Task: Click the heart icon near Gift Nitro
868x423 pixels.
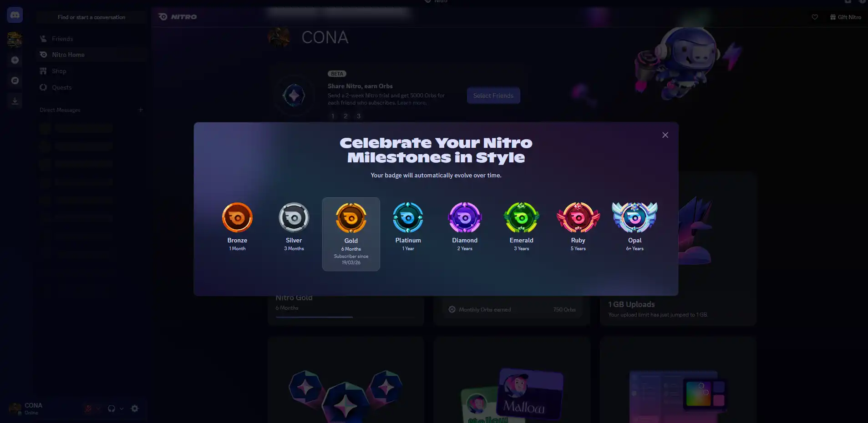Action: coord(815,17)
